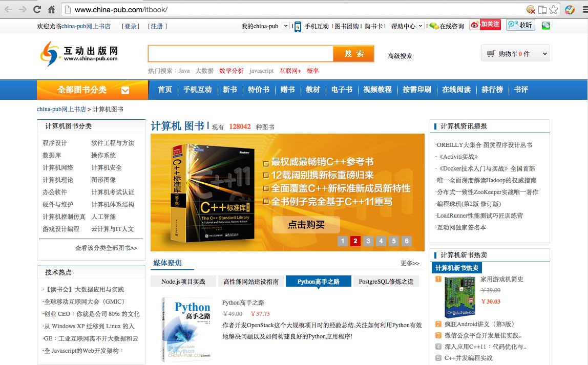The image size is (588, 365).
Task: Go to the 首页 nav item
Action: pyautogui.click(x=164, y=90)
